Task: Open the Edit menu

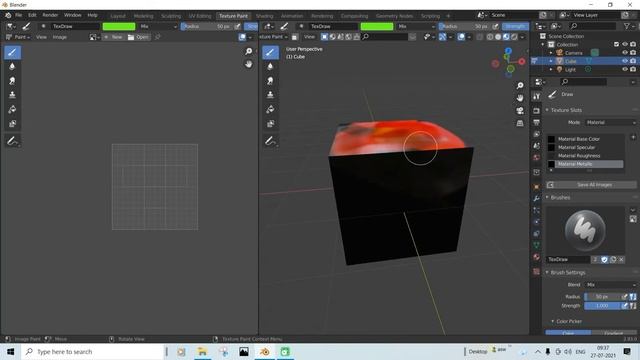Action: (x=32, y=15)
